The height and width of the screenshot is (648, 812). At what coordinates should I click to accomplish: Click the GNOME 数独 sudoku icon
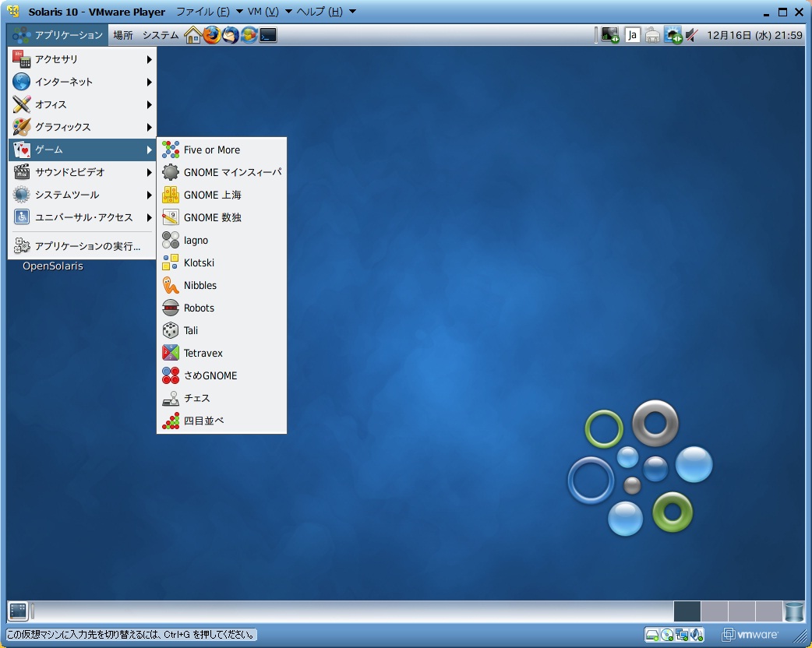click(x=171, y=217)
